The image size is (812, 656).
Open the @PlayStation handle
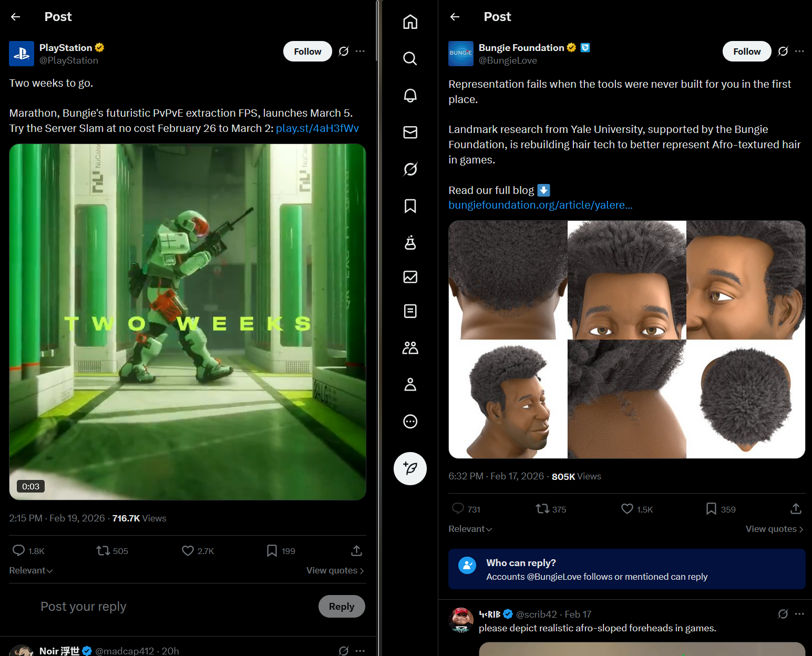click(x=69, y=60)
